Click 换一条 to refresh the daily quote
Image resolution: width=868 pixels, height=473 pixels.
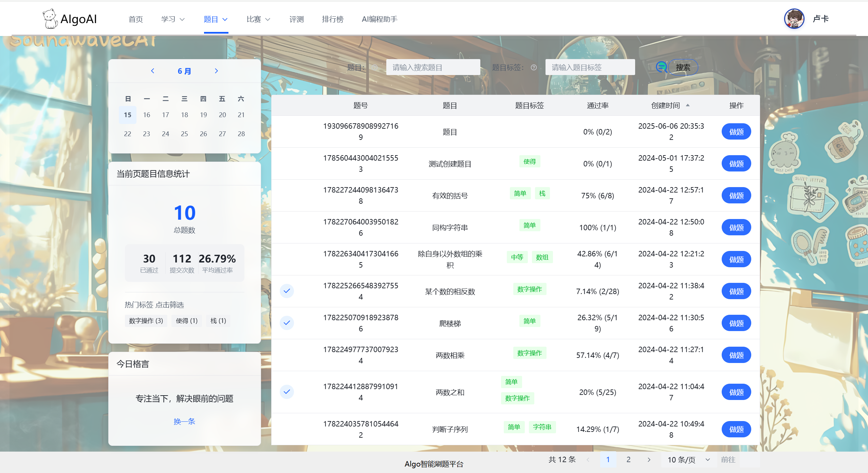pyautogui.click(x=184, y=421)
